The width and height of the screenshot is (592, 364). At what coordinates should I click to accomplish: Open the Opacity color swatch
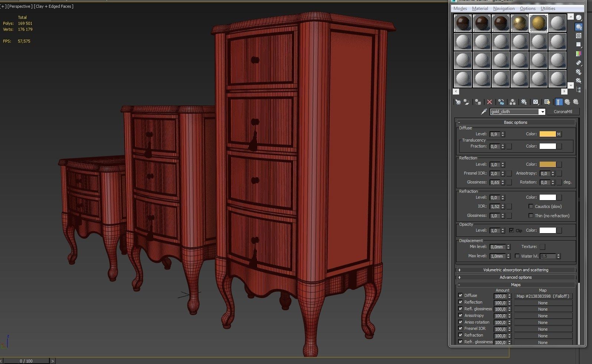coord(547,230)
